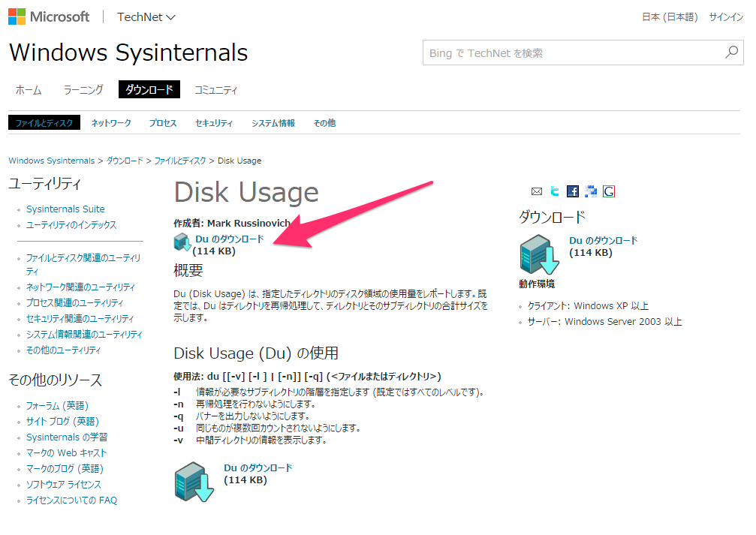Share the page via the Facebook icon
This screenshot has height=535, width=756.
572,191
